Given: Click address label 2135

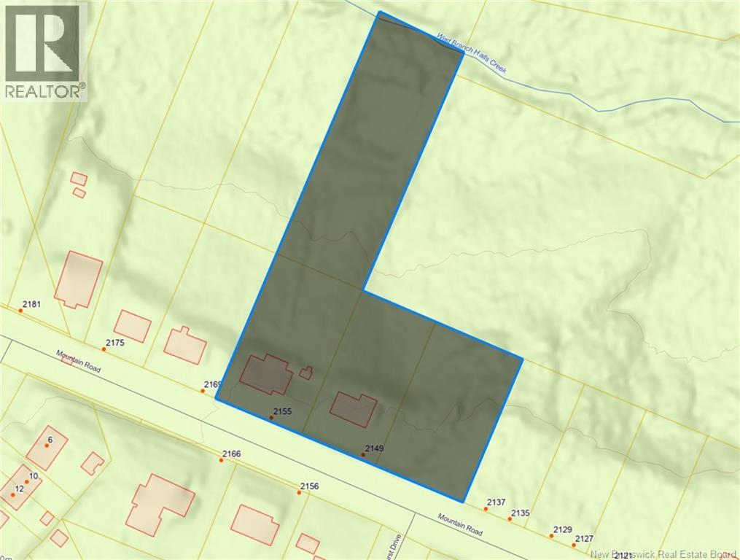Looking at the screenshot, I should click(521, 513).
